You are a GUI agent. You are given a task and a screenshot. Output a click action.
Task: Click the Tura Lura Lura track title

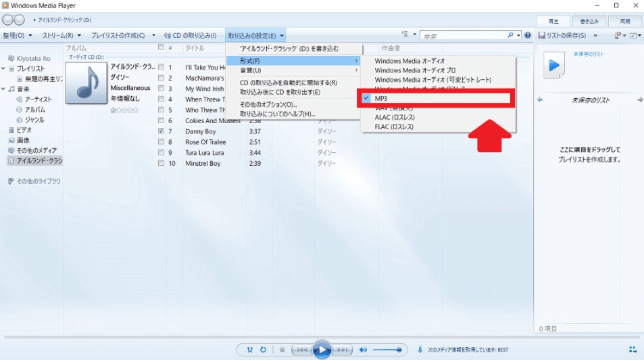tap(205, 153)
